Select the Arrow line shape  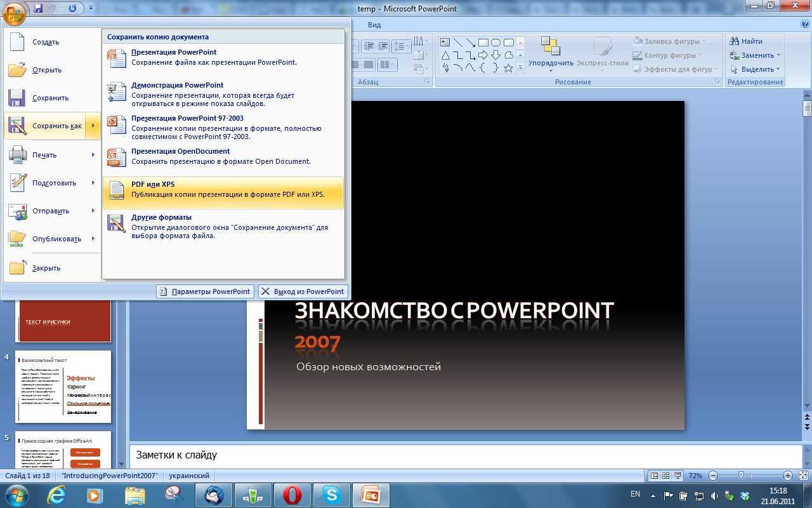click(471, 43)
